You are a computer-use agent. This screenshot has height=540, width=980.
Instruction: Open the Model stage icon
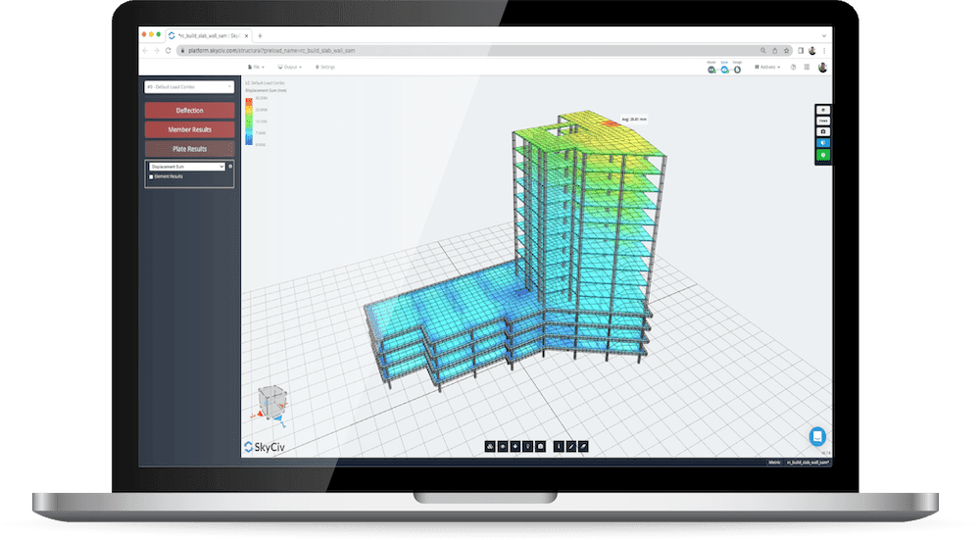pyautogui.click(x=711, y=70)
